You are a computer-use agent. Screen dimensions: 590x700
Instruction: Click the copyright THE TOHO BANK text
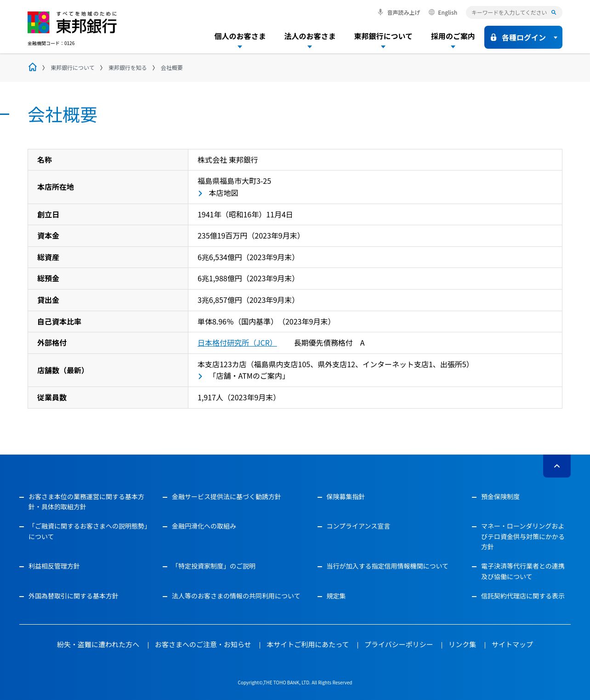coord(295,683)
